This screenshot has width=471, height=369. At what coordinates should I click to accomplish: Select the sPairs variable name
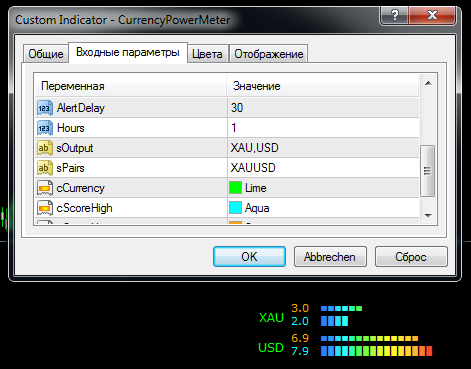pyautogui.click(x=70, y=168)
